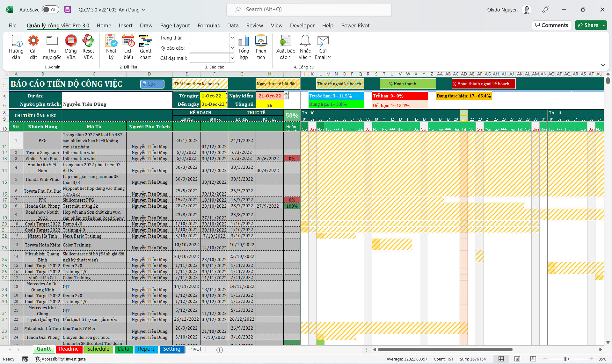Screen dimensions: 612x364
Task: Open the Hướng dẫn guide
Action: (16, 46)
